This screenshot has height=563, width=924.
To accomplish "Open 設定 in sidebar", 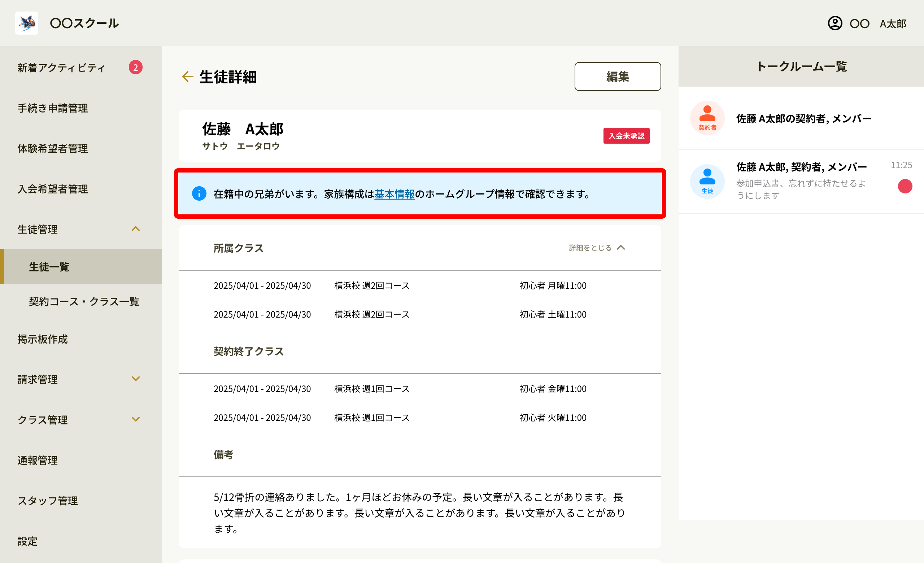I will (80, 541).
